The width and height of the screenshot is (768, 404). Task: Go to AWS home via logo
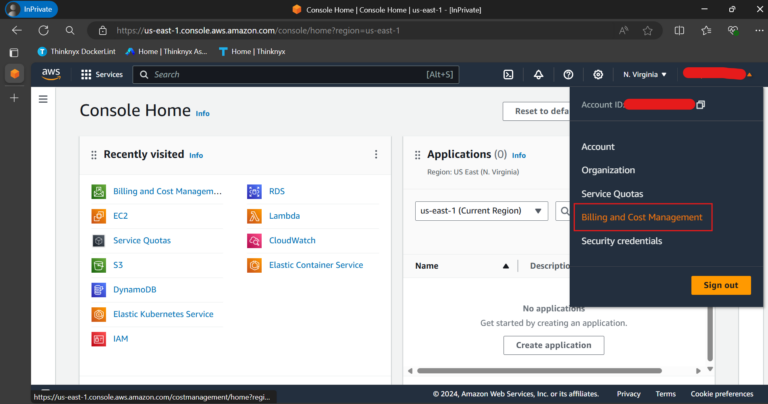51,74
